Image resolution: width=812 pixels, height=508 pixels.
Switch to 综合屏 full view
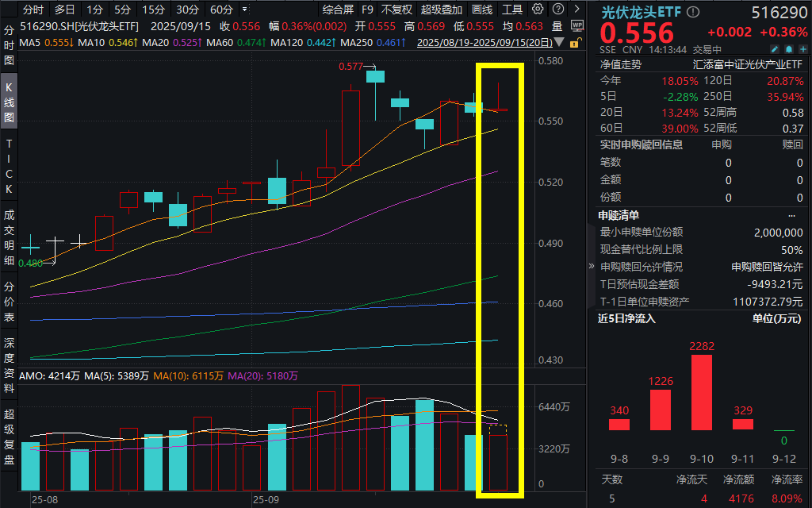[x=336, y=10]
